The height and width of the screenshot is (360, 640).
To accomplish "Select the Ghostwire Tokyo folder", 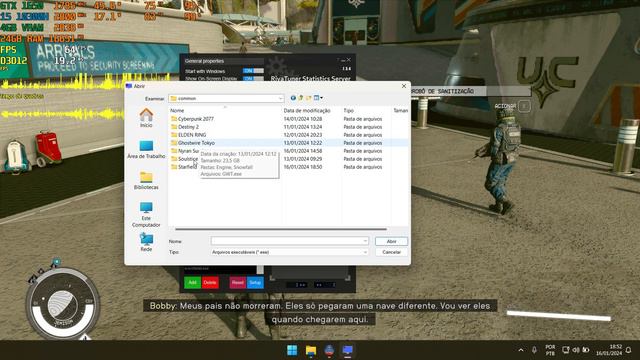I will 196,143.
